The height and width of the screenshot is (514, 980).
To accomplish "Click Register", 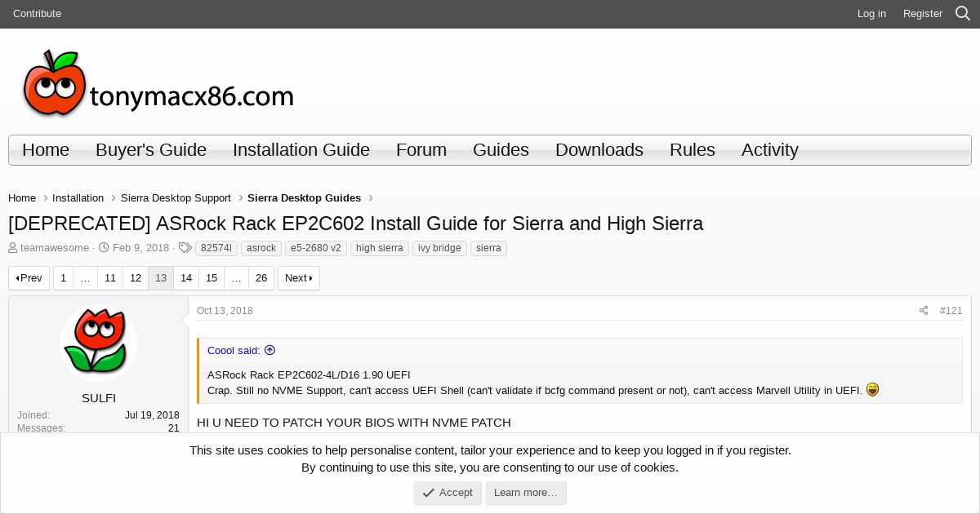I will click(923, 13).
